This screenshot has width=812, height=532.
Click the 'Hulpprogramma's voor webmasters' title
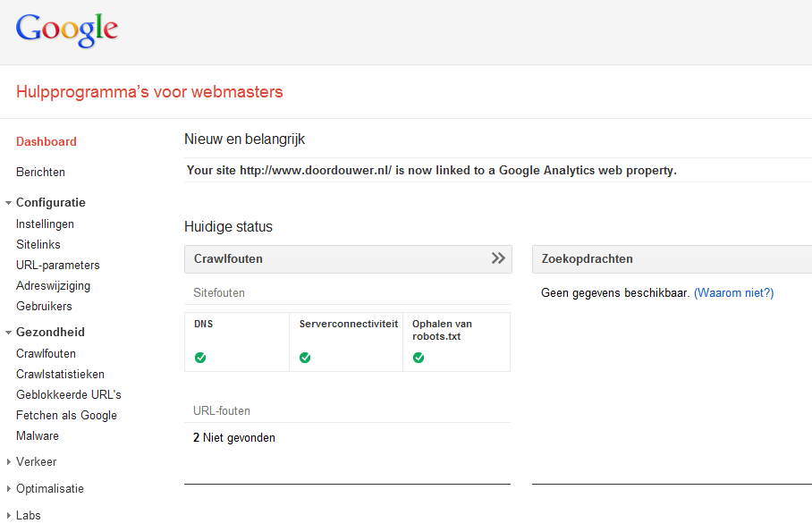[x=149, y=92]
